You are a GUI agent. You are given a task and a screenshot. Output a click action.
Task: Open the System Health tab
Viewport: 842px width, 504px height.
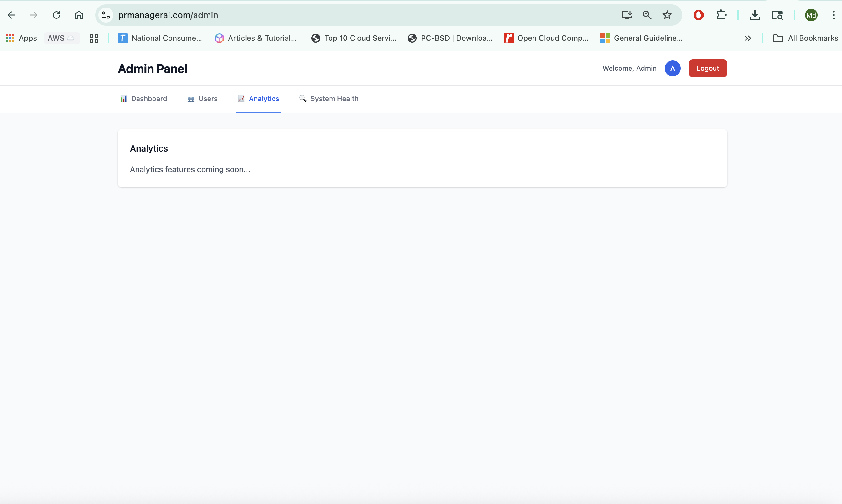[329, 99]
